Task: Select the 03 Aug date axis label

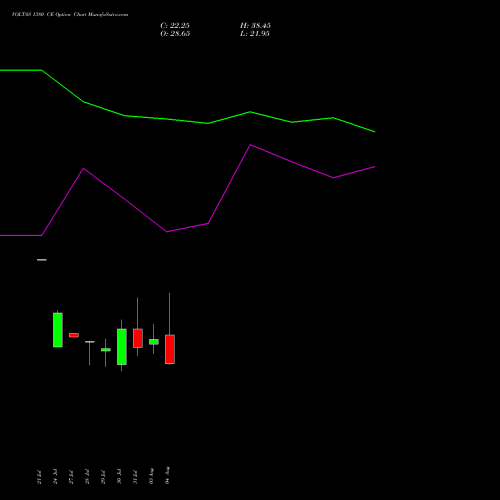Action: pyautogui.click(x=151, y=476)
